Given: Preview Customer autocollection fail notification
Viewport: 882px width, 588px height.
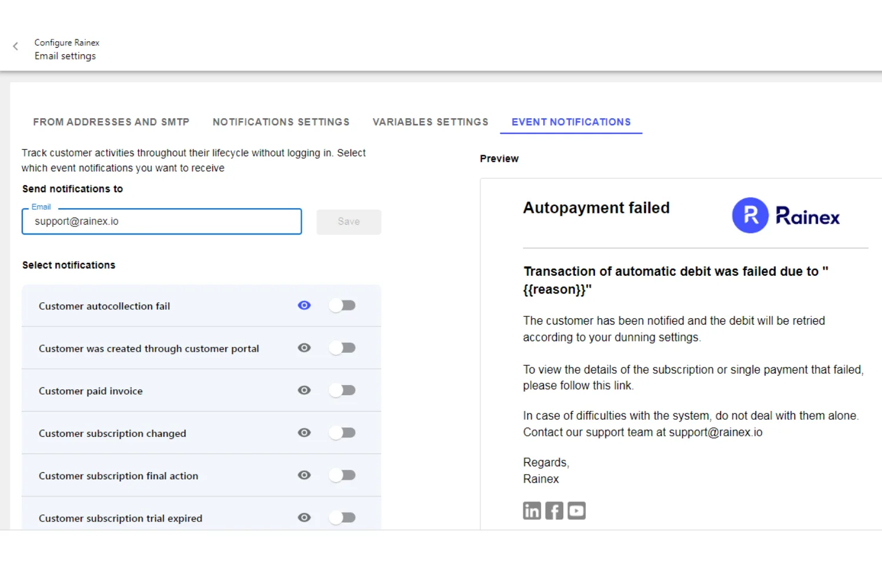Looking at the screenshot, I should (x=304, y=305).
